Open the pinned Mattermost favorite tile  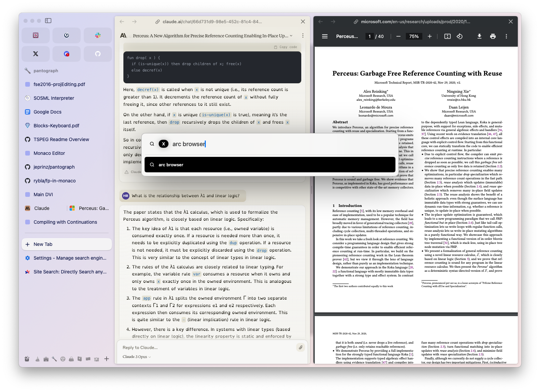67,35
